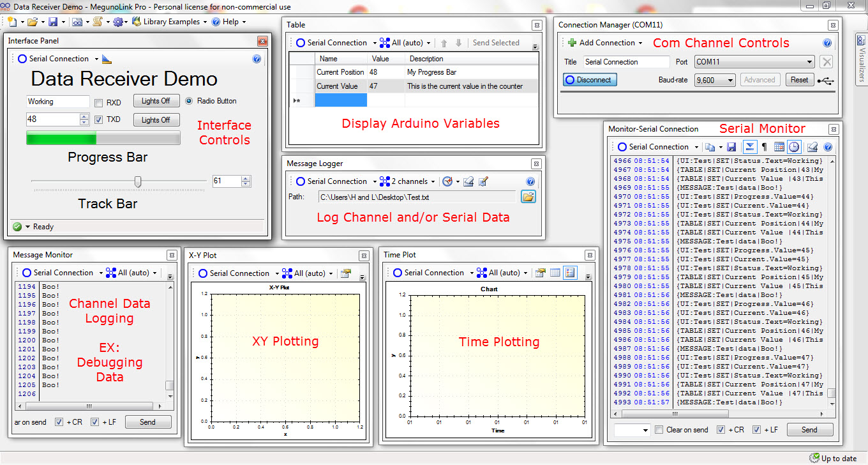Image resolution: width=868 pixels, height=465 pixels.
Task: Open the Library Examples menu
Action: [170, 22]
